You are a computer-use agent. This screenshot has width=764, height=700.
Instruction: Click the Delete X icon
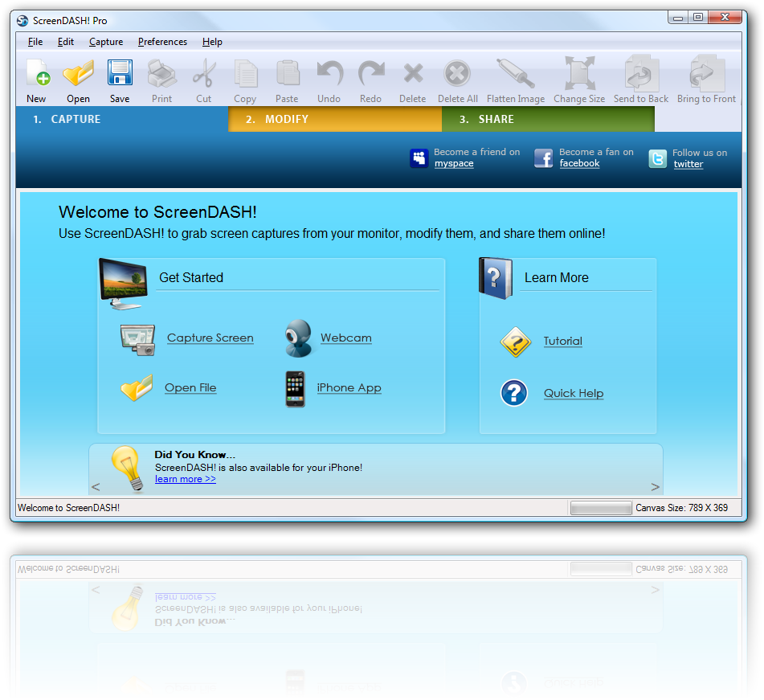(413, 74)
